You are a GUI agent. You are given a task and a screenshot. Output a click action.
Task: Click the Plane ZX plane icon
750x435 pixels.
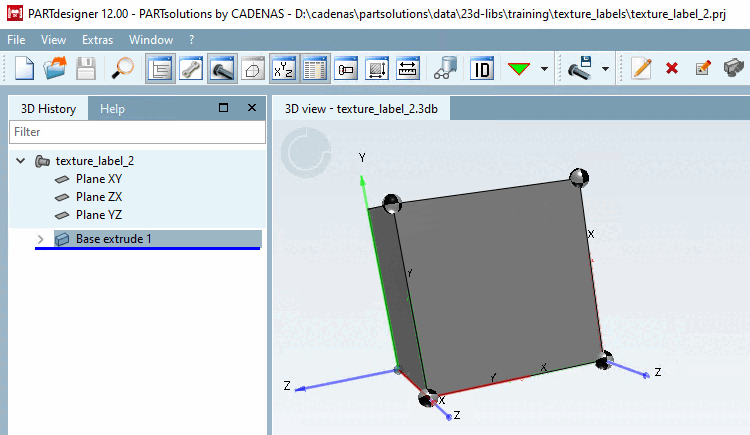click(62, 197)
